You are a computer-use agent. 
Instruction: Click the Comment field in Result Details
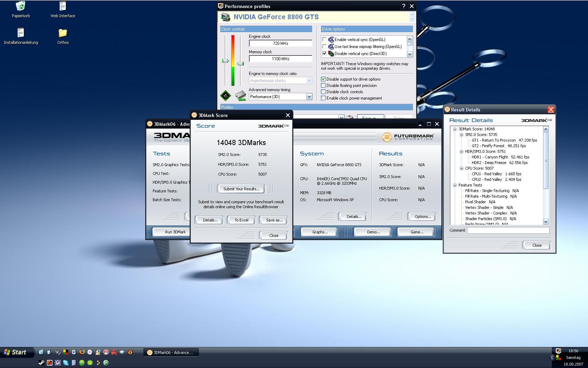coord(508,230)
